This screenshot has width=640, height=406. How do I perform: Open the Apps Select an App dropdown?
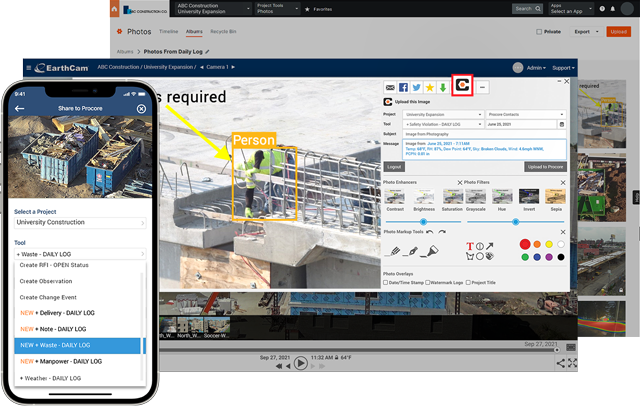(x=571, y=9)
